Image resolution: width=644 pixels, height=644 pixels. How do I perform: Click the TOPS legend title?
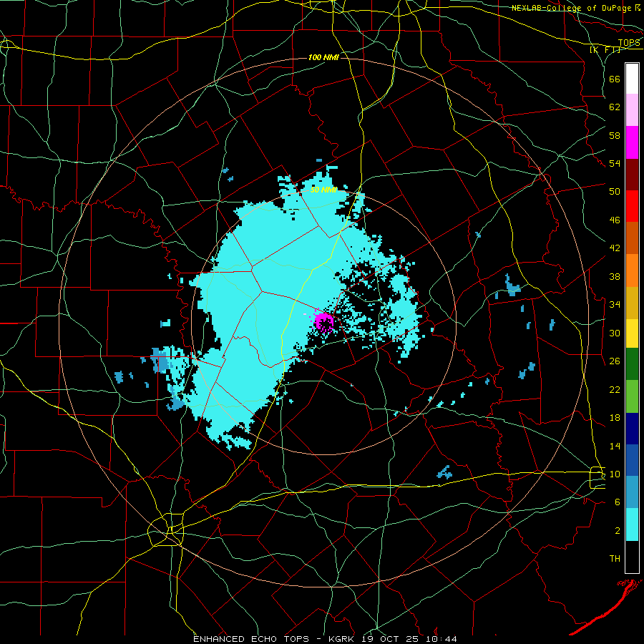pos(629,43)
